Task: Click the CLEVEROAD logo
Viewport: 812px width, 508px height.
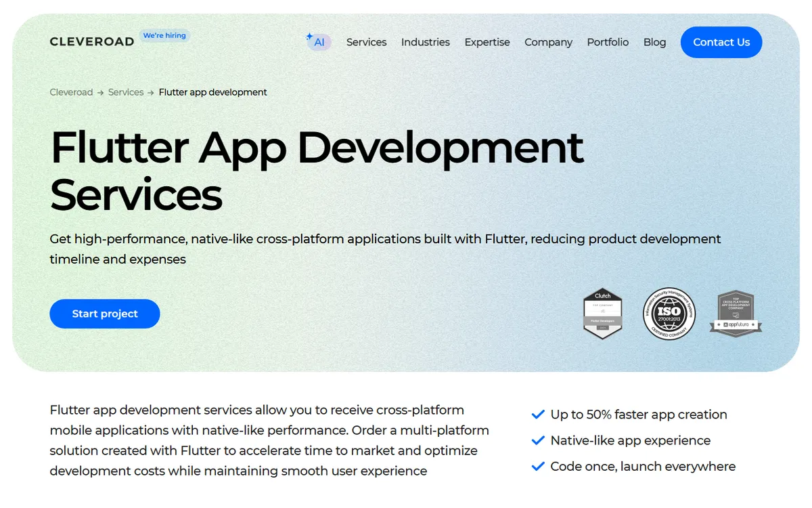Action: 92,42
